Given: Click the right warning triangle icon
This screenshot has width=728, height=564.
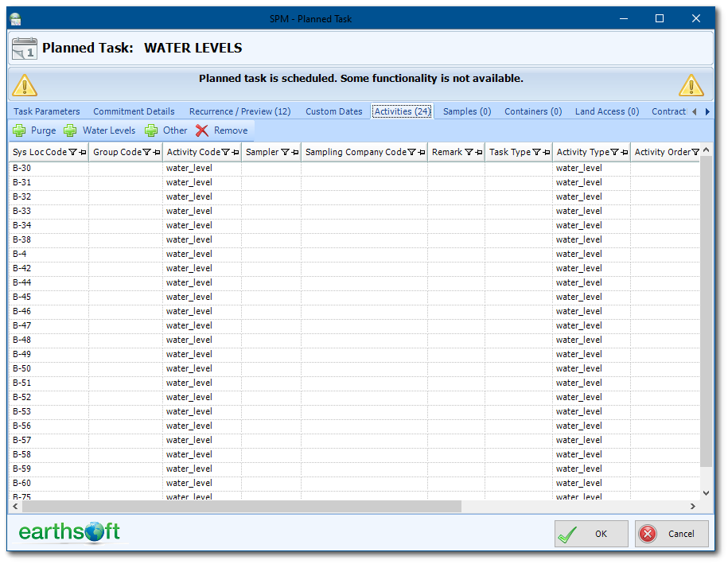Looking at the screenshot, I should coord(691,84).
